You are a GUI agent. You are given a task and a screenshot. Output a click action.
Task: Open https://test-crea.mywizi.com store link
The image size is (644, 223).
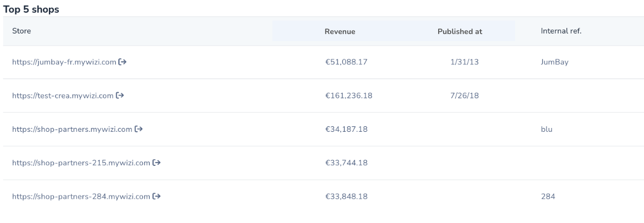[x=62, y=96]
